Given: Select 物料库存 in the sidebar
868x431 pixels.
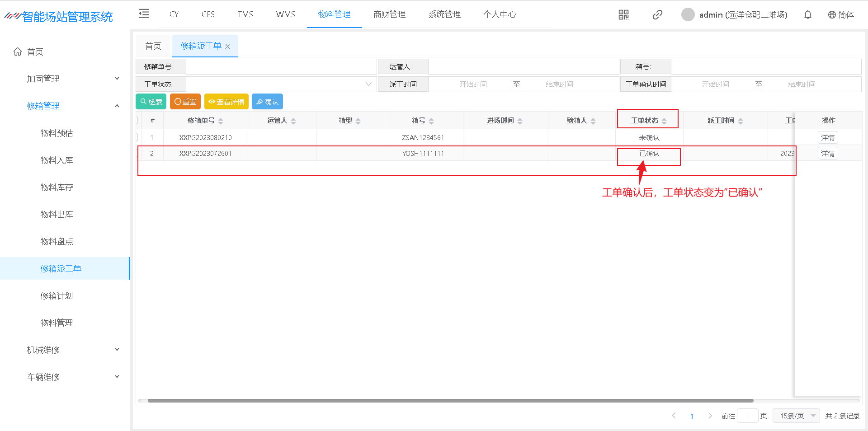Looking at the screenshot, I should [x=57, y=187].
